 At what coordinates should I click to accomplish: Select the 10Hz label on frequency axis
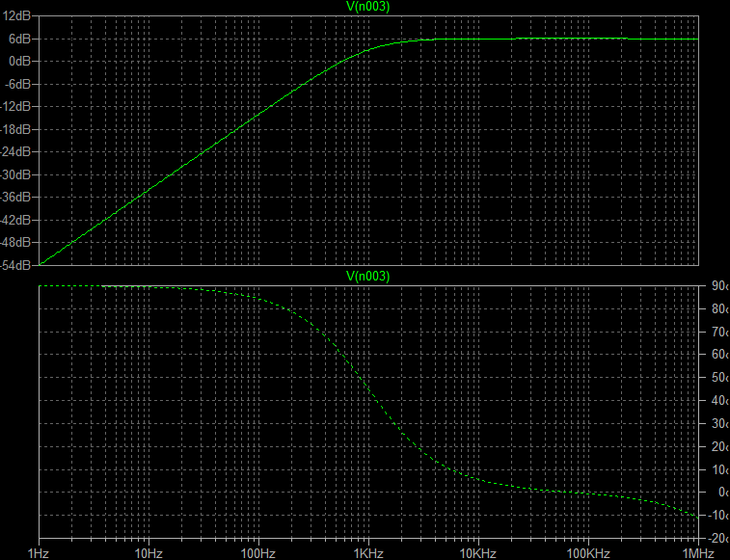pyautogui.click(x=148, y=551)
